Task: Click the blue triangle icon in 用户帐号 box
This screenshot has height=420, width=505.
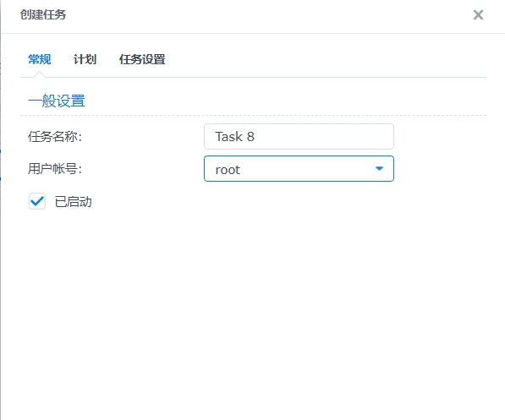Action: tap(380, 169)
